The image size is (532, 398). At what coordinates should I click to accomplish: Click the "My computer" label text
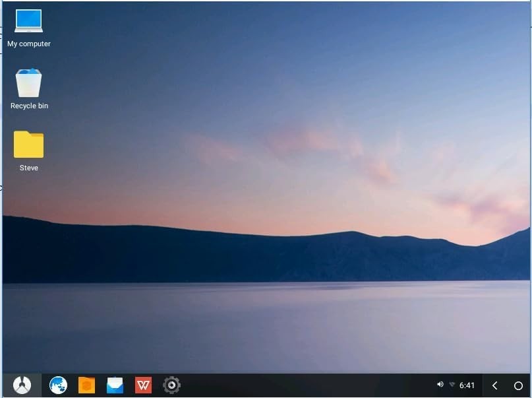pyautogui.click(x=29, y=44)
